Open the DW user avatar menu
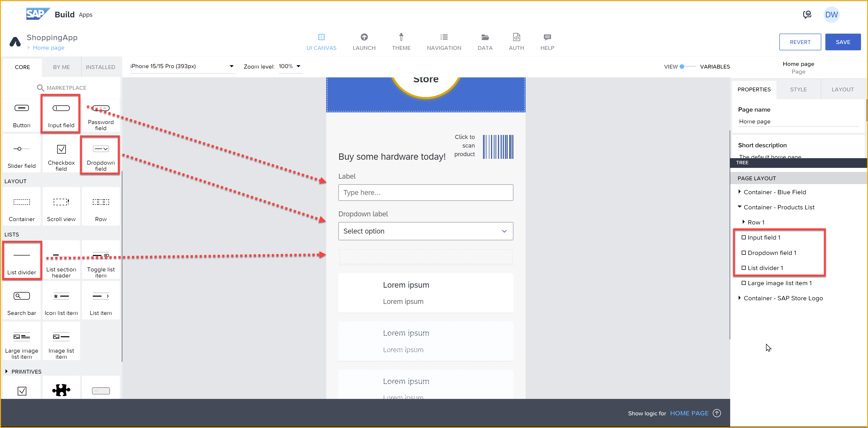 tap(831, 14)
